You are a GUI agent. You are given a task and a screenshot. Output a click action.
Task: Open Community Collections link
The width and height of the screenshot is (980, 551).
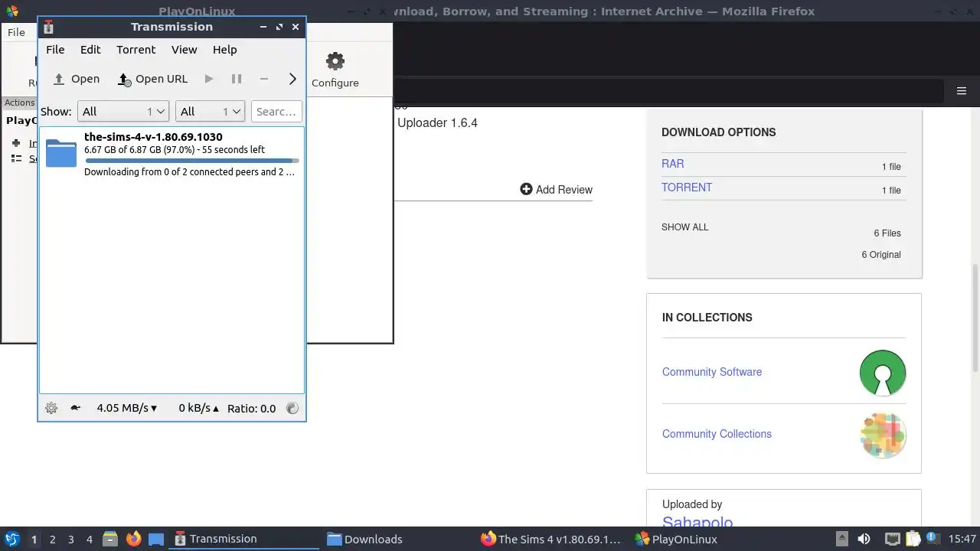[717, 434]
